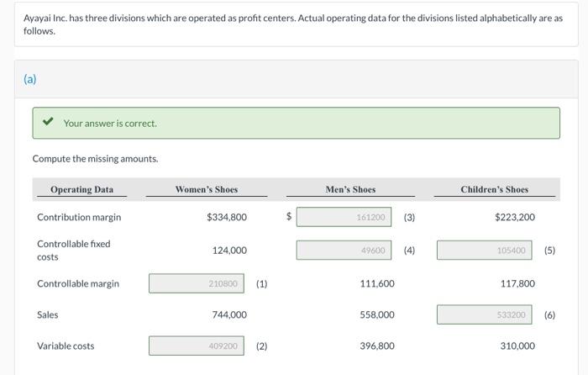The image size is (588, 375).
Task: Click the Sales row label
Action: (48, 315)
